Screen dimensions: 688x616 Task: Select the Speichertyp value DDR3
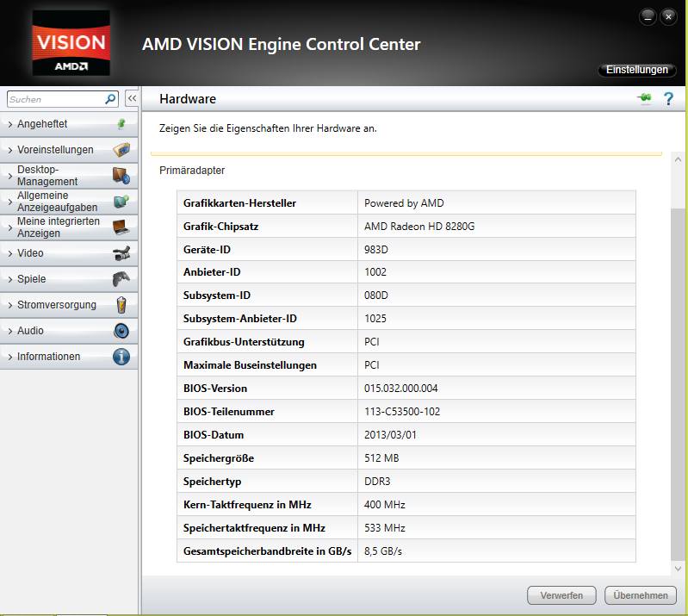(x=377, y=482)
